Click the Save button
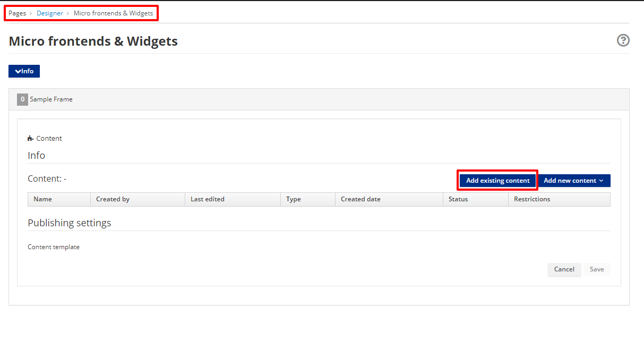The height and width of the screenshot is (349, 644). (597, 269)
